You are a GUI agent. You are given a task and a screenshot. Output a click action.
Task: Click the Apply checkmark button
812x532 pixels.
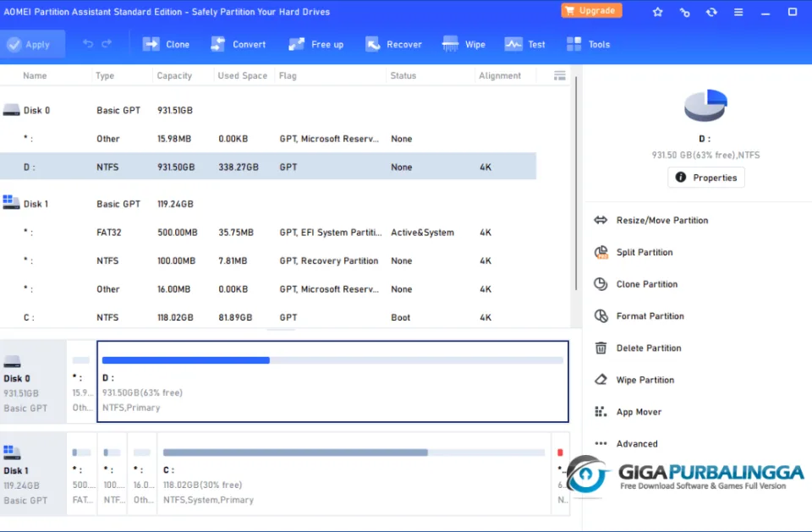(x=32, y=44)
